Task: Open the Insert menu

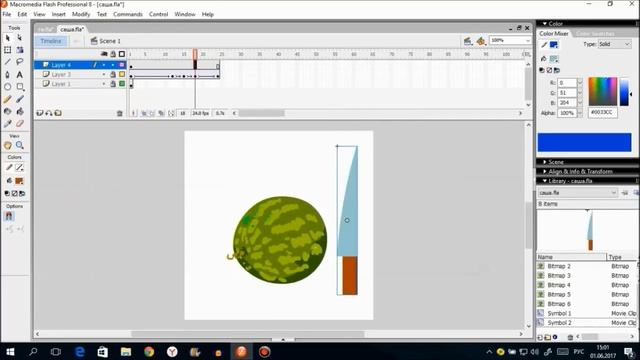Action: [x=58, y=14]
